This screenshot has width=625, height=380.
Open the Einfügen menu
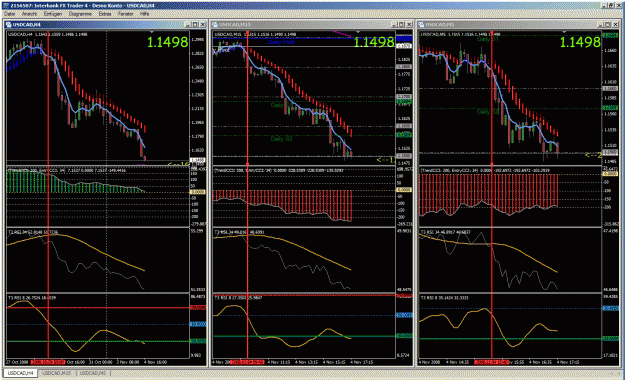point(53,14)
